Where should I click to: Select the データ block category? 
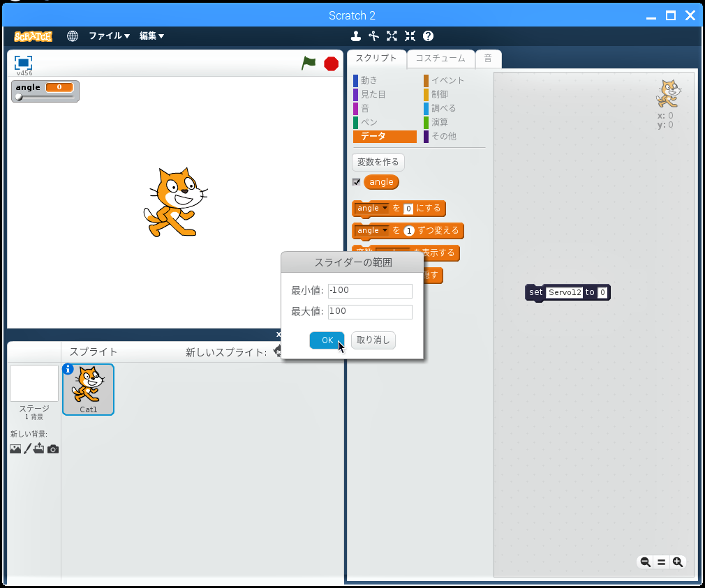pos(385,136)
